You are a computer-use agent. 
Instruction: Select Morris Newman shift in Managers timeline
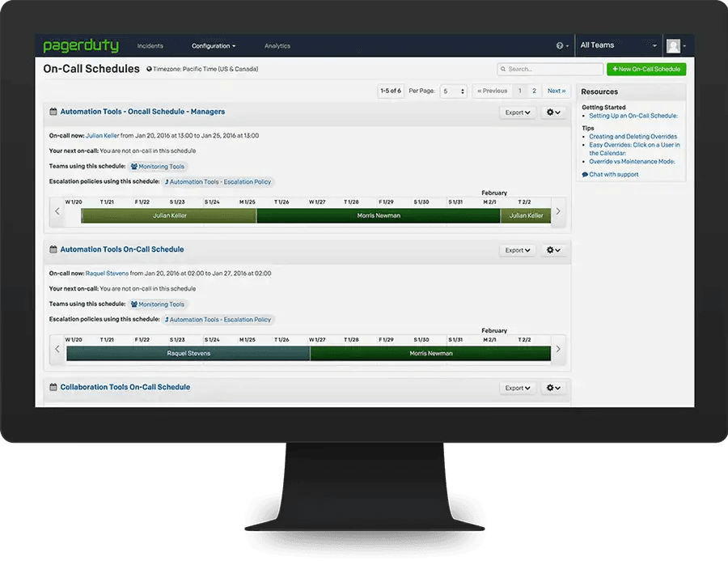pos(379,216)
